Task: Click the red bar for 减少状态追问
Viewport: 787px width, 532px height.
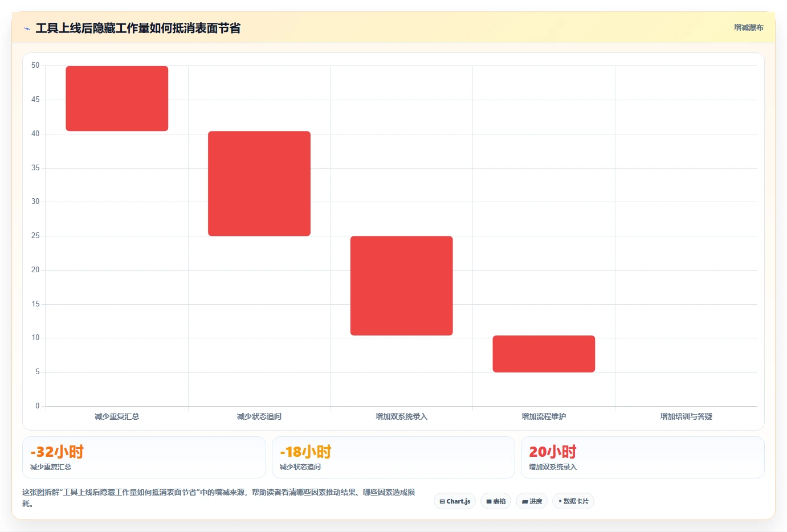Action: [x=259, y=183]
